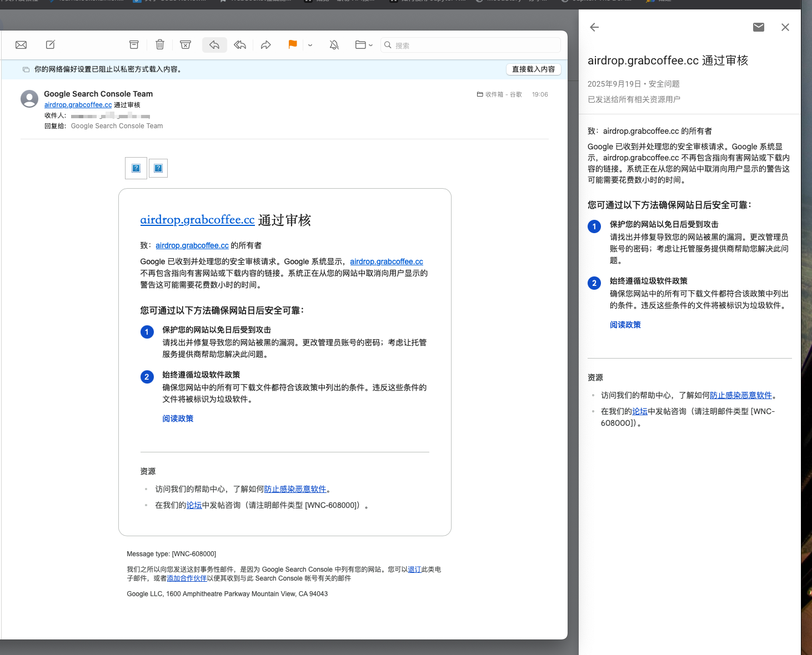Open the airdrop.grabcoffee.cc link in the email
Image resolution: width=812 pixels, height=655 pixels.
tap(197, 219)
